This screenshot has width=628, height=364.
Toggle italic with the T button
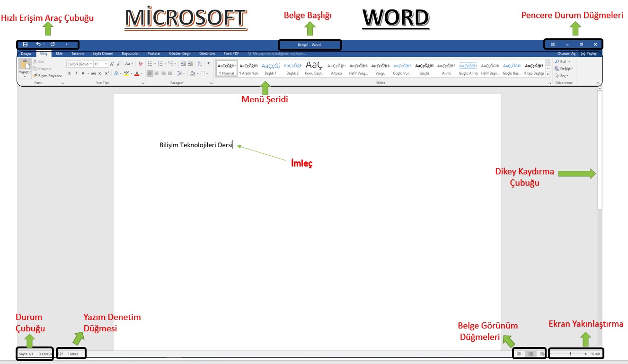coord(76,73)
